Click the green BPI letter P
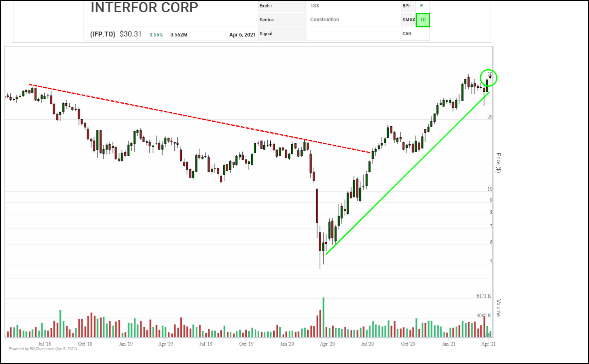This screenshot has width=589, height=364. [x=422, y=6]
